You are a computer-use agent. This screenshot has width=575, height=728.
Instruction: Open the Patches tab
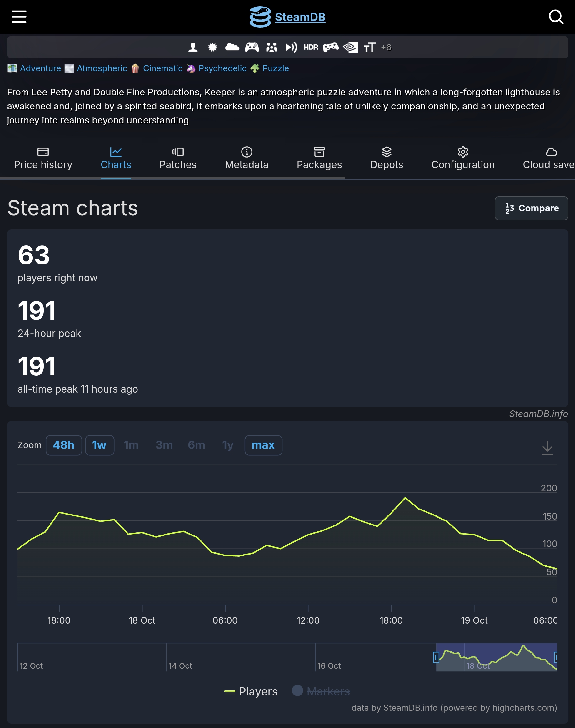[x=178, y=158]
